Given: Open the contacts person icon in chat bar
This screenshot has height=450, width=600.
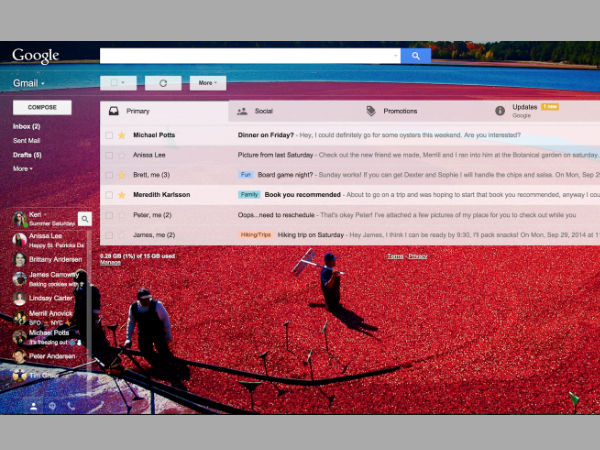Looking at the screenshot, I should pyautogui.click(x=33, y=406).
